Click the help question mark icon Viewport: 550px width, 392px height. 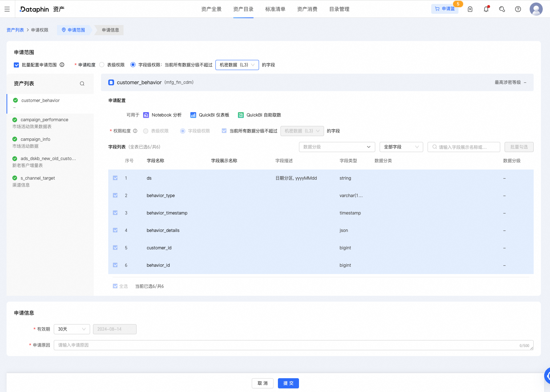click(x=518, y=9)
